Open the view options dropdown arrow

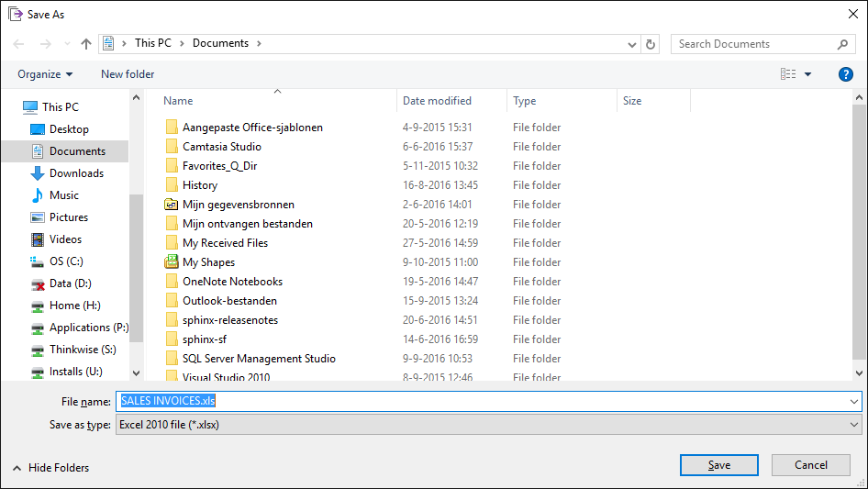[x=808, y=74]
